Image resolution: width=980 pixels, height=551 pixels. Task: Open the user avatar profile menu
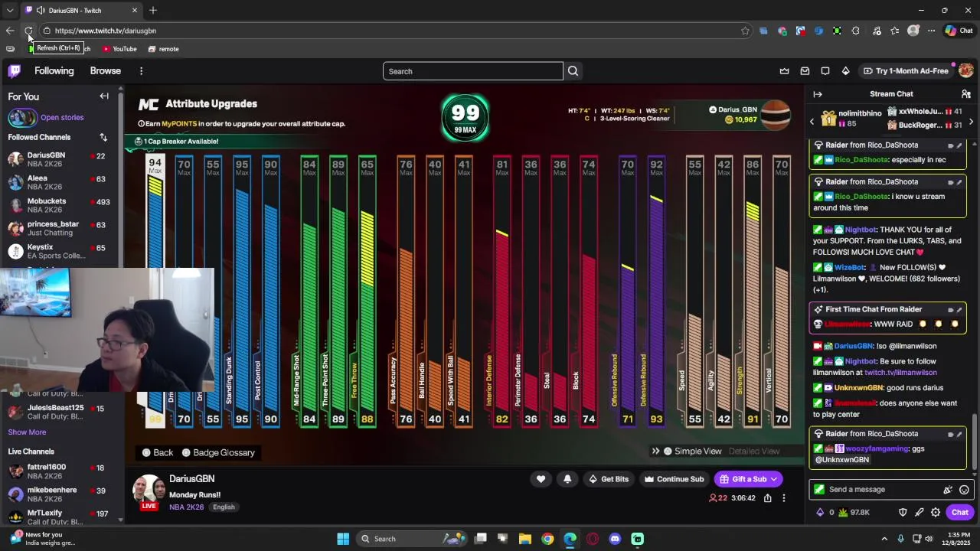pyautogui.click(x=965, y=70)
